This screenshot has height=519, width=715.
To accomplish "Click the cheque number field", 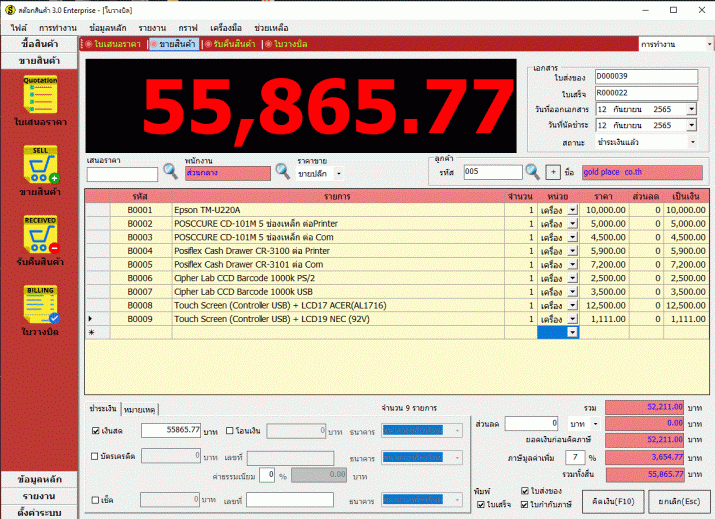I will coord(290,500).
